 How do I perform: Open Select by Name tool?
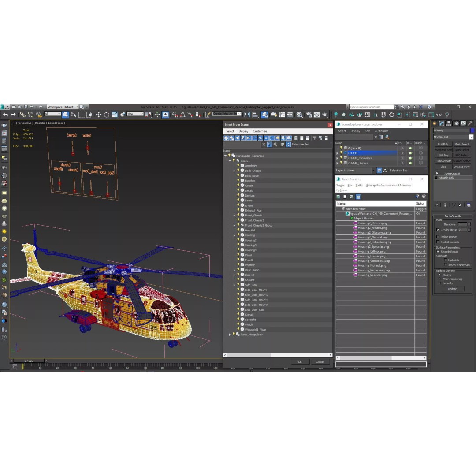[73, 115]
